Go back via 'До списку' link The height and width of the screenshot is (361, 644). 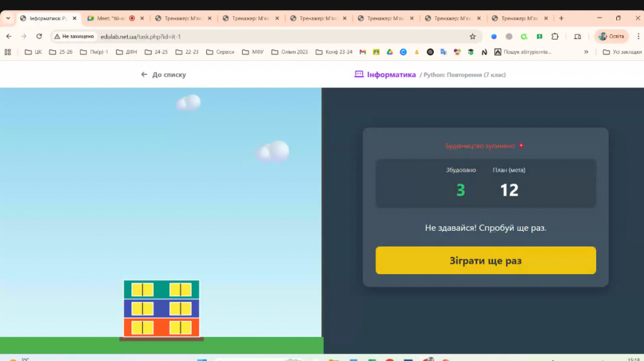[x=164, y=75]
